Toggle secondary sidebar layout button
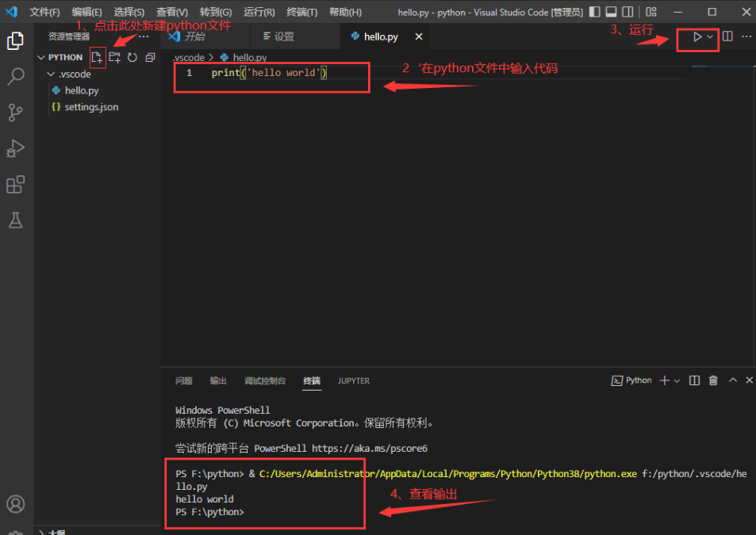This screenshot has height=535, width=756. click(x=627, y=12)
